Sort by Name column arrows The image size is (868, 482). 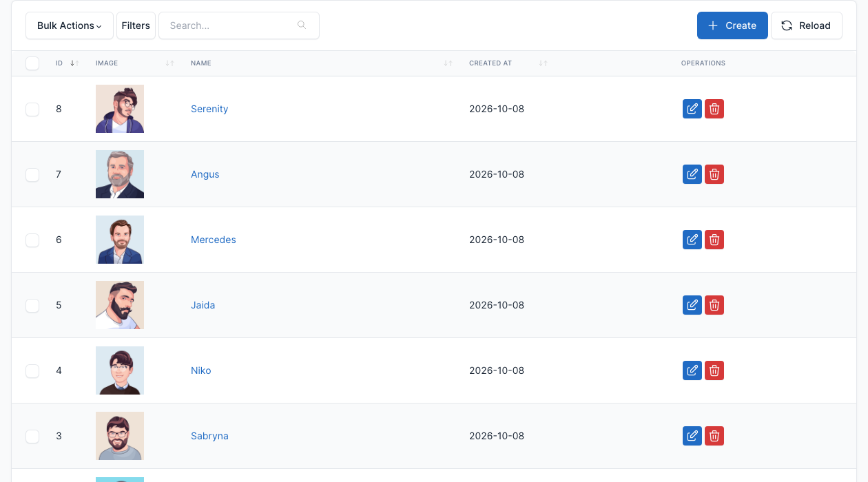tap(448, 63)
